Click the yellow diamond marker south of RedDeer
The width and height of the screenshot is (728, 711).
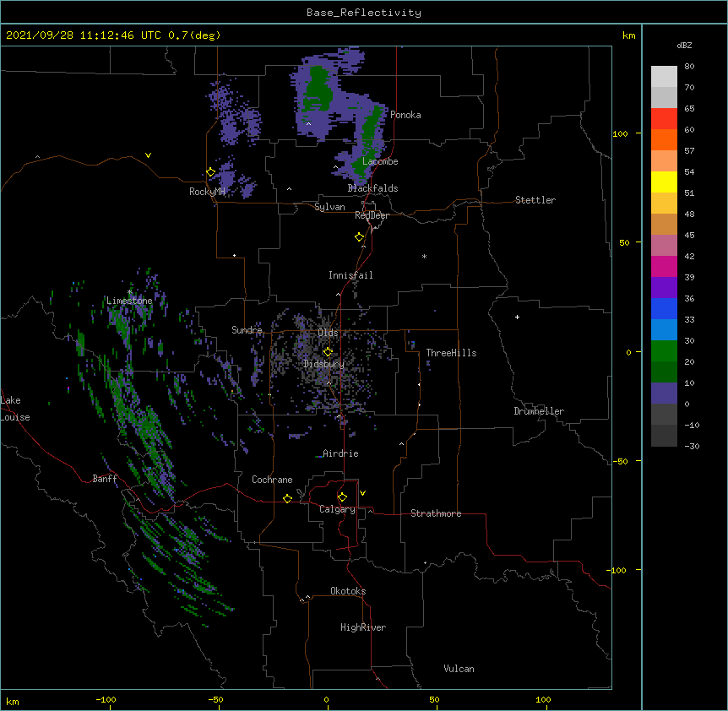(x=360, y=237)
